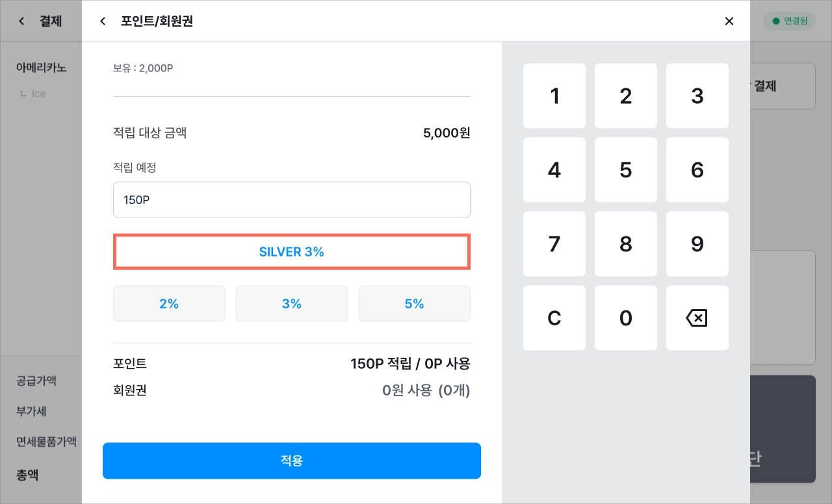832x504 pixels.
Task: Tap keypad number 6
Action: point(697,170)
